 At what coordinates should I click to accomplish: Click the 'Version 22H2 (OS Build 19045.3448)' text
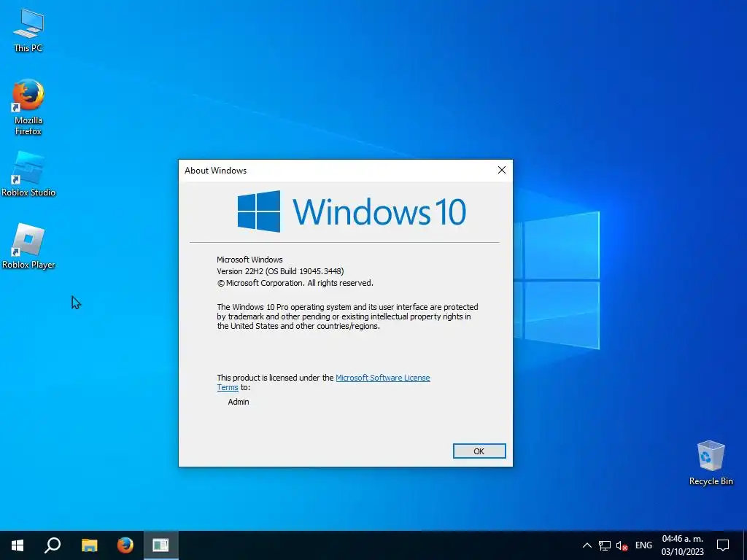pyautogui.click(x=280, y=271)
